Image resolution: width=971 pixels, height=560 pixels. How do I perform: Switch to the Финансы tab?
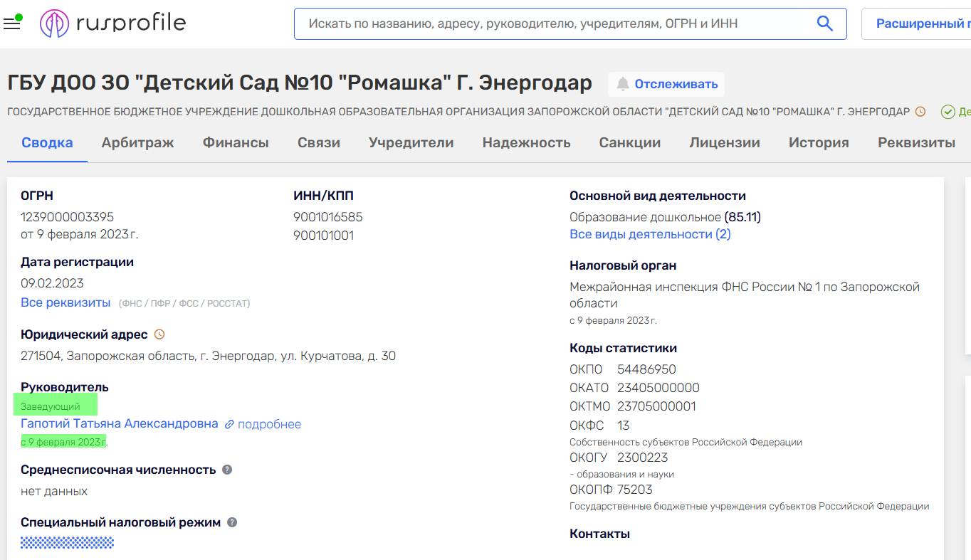[x=236, y=142]
